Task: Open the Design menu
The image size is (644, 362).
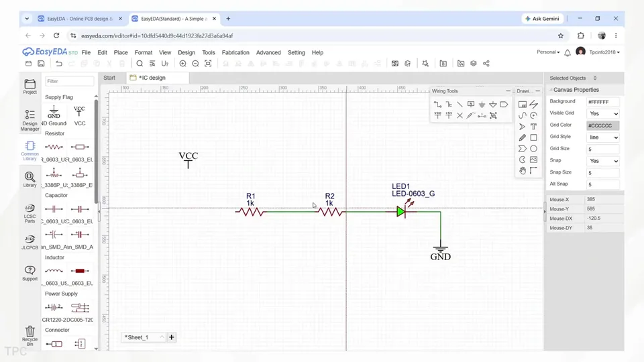Action: (186, 52)
